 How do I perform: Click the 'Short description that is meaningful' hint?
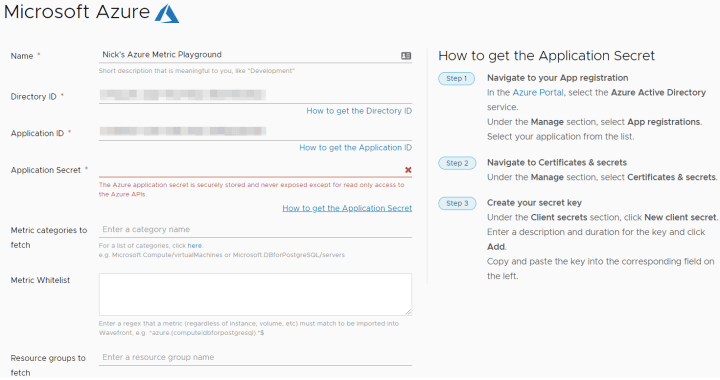pyautogui.click(x=197, y=71)
